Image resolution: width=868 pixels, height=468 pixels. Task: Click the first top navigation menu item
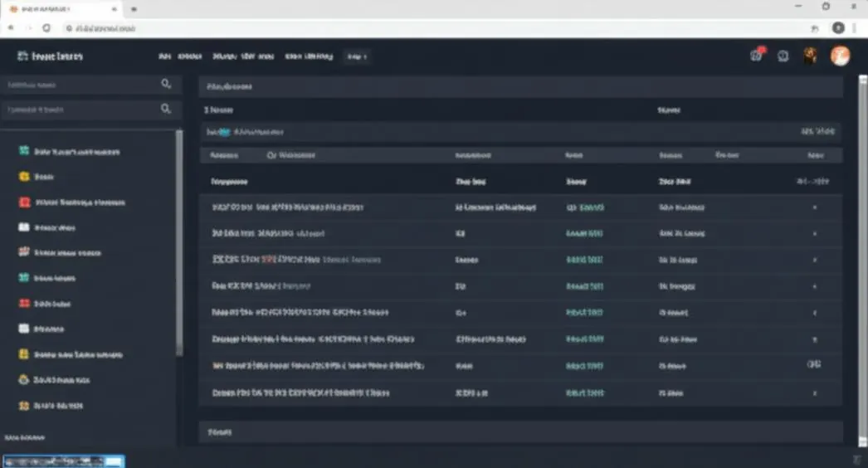pyautogui.click(x=164, y=56)
